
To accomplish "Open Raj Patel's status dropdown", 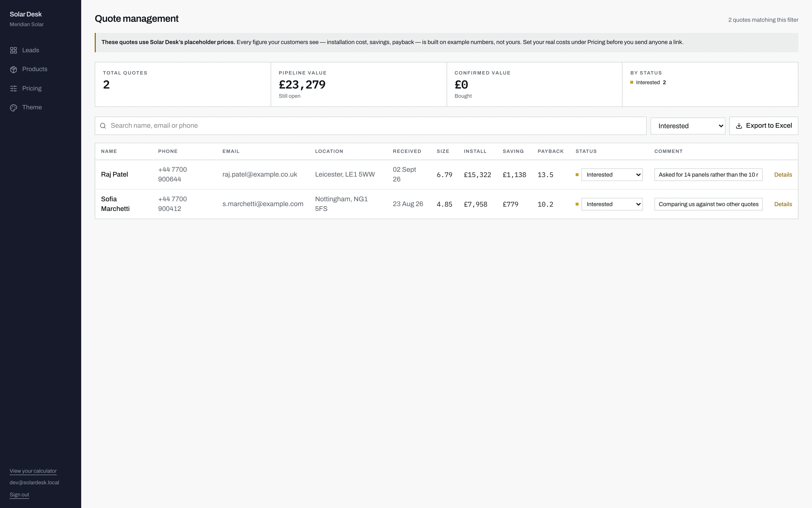I will tap(612, 175).
